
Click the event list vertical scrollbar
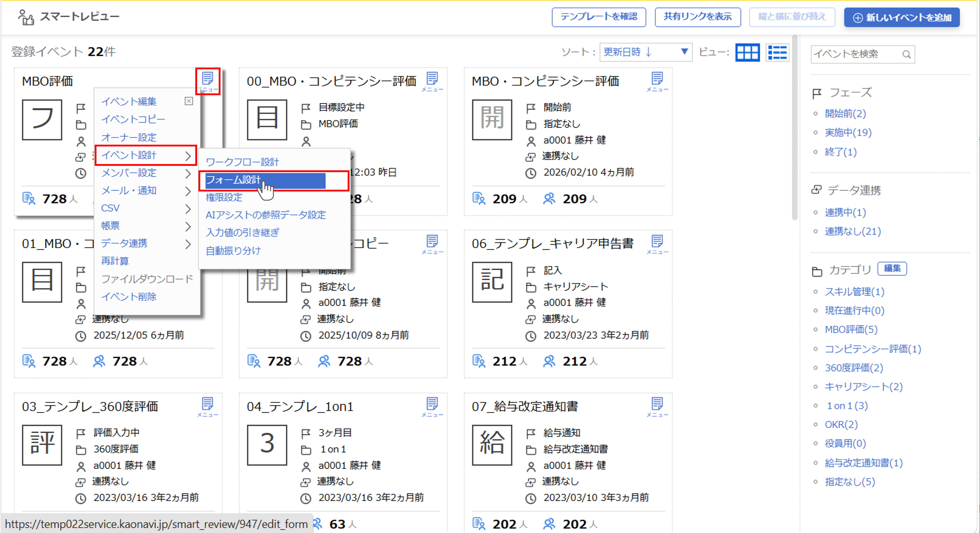pos(794,128)
